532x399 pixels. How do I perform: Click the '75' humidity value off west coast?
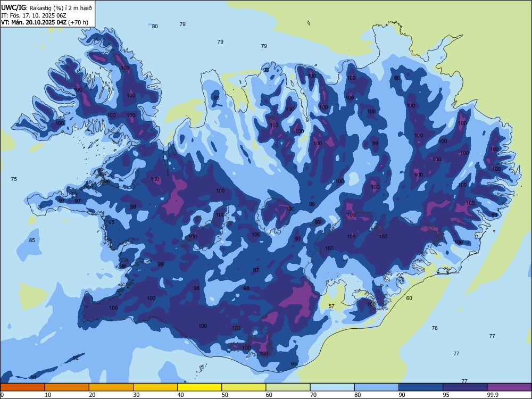[14, 179]
